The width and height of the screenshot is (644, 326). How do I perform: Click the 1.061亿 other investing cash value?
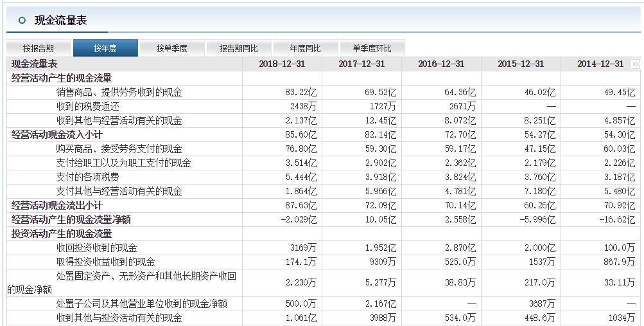(300, 318)
